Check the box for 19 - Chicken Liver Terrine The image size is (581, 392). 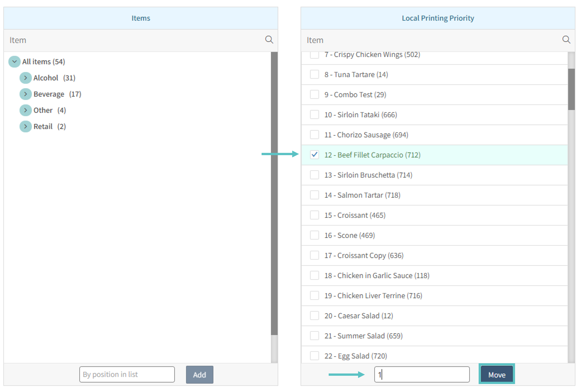314,296
